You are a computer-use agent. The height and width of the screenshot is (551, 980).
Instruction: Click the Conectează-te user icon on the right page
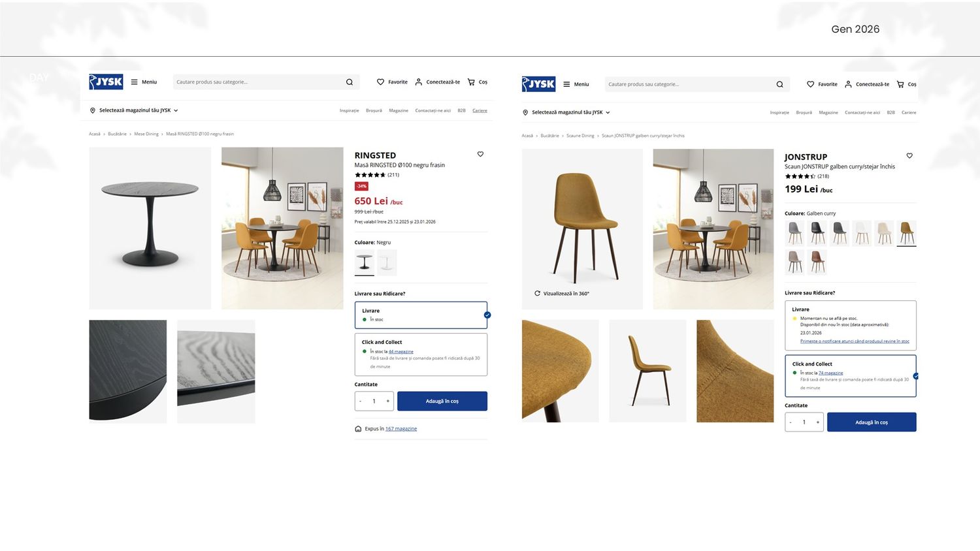(x=848, y=84)
